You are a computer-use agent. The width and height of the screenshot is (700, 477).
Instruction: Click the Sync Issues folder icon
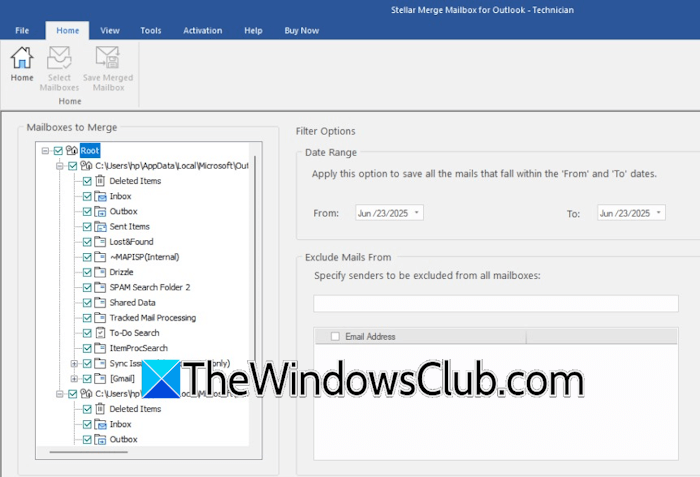coord(100,363)
